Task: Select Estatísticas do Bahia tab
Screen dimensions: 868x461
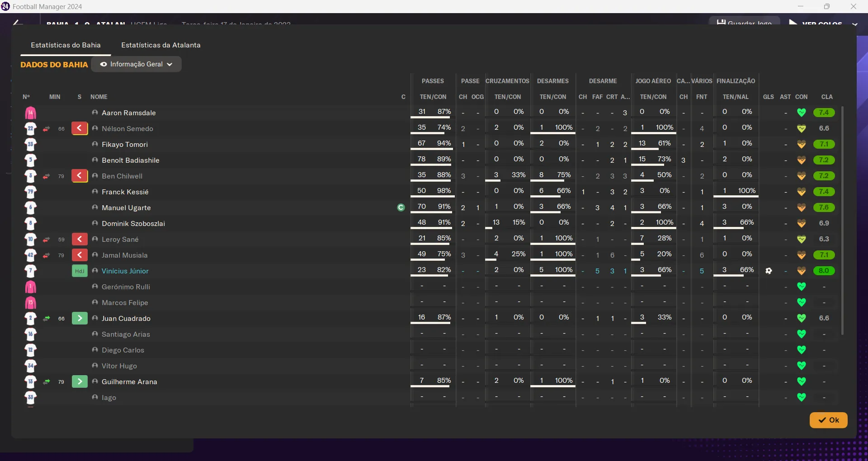Action: (x=66, y=45)
